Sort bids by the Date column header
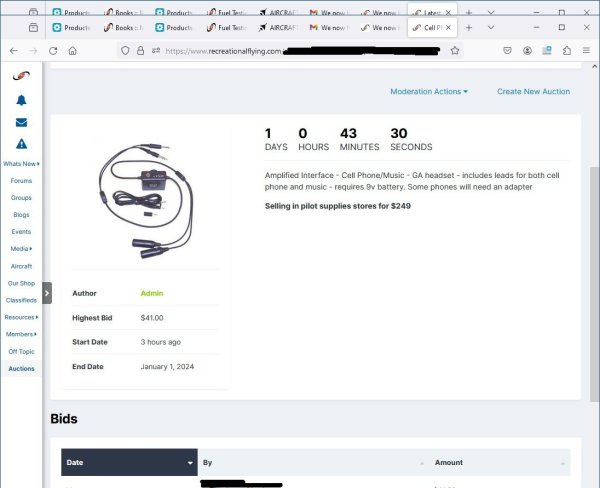 tap(128, 463)
